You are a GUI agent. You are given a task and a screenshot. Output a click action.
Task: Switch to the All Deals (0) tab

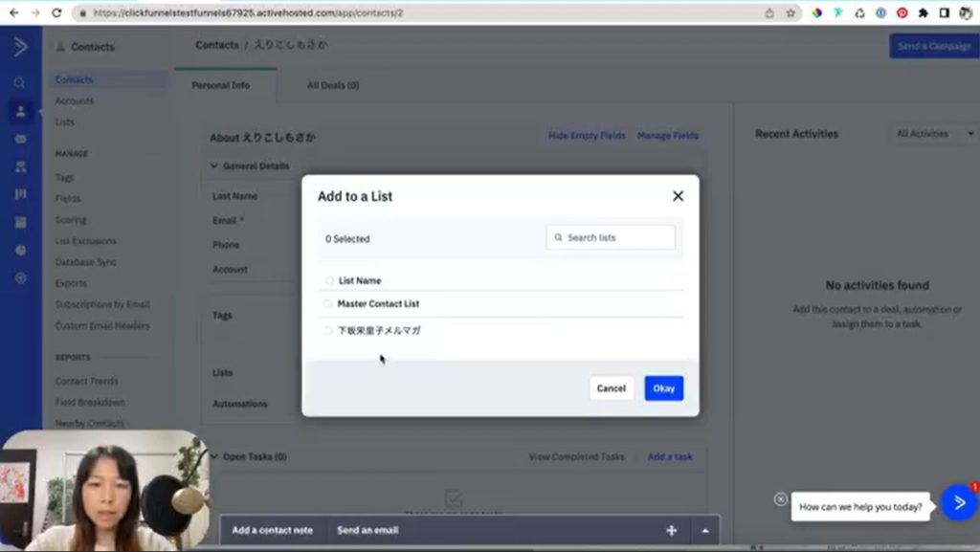coord(332,85)
